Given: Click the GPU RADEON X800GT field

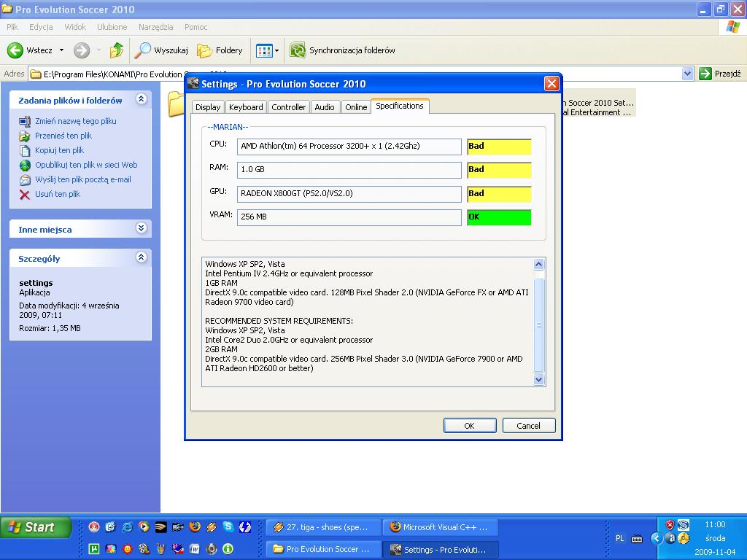Looking at the screenshot, I should 349,193.
